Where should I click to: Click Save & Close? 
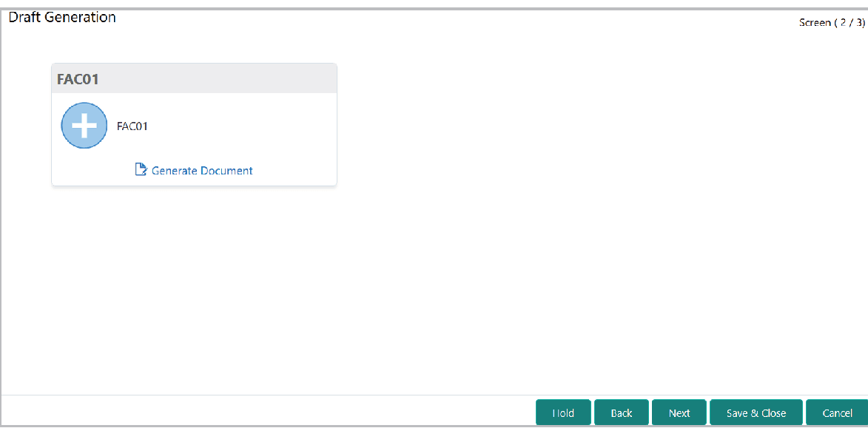tap(756, 412)
